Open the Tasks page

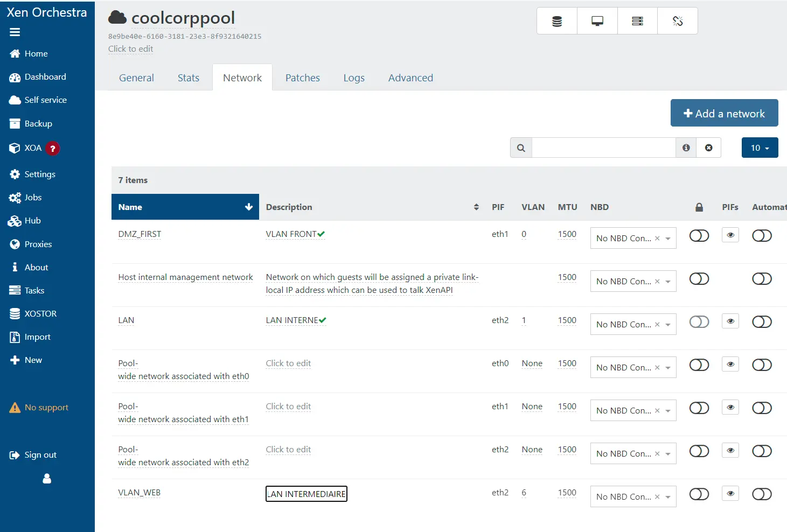pos(27,291)
